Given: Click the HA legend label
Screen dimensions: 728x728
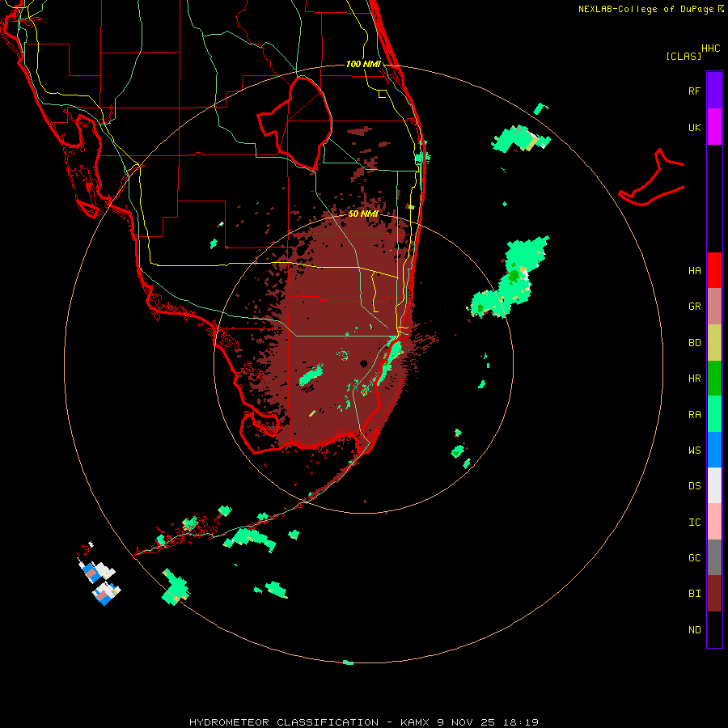Looking at the screenshot, I should pos(694,270).
